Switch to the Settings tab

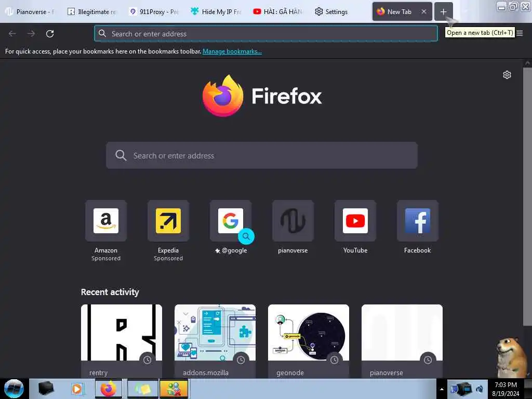[339, 12]
